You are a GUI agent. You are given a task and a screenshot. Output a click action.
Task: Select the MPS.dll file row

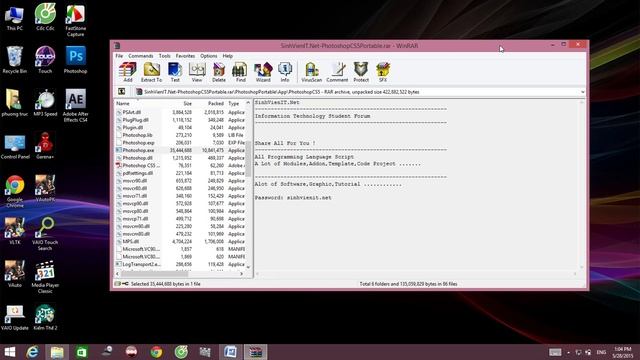[x=180, y=242]
